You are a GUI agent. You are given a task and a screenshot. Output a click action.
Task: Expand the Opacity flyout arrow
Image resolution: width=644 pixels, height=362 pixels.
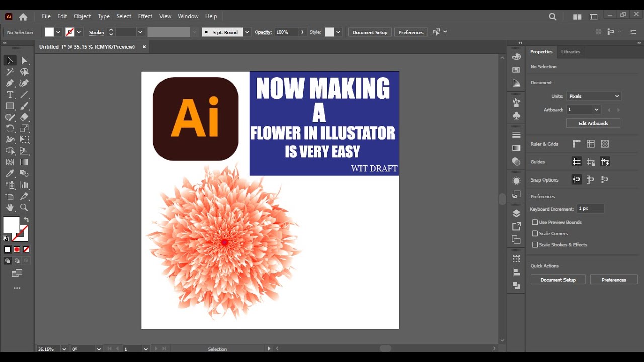coord(302,32)
